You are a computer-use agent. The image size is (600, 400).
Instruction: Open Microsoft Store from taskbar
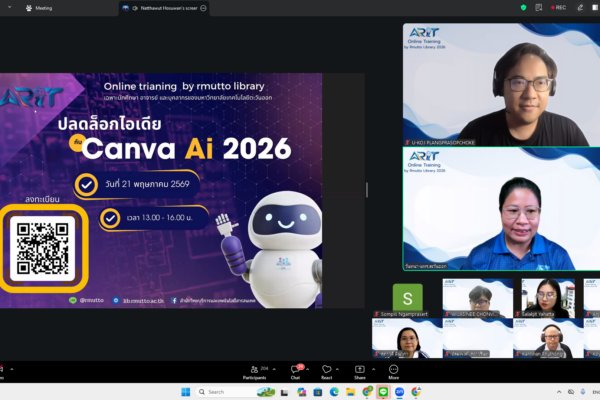[318, 392]
